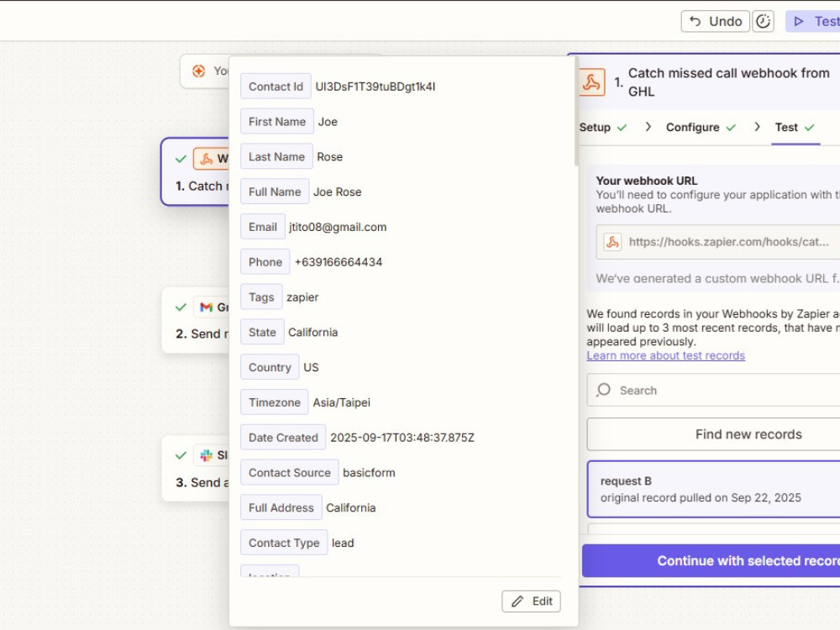Viewport: 840px width, 630px height.
Task: Click the First Name label
Action: pyautogui.click(x=277, y=122)
